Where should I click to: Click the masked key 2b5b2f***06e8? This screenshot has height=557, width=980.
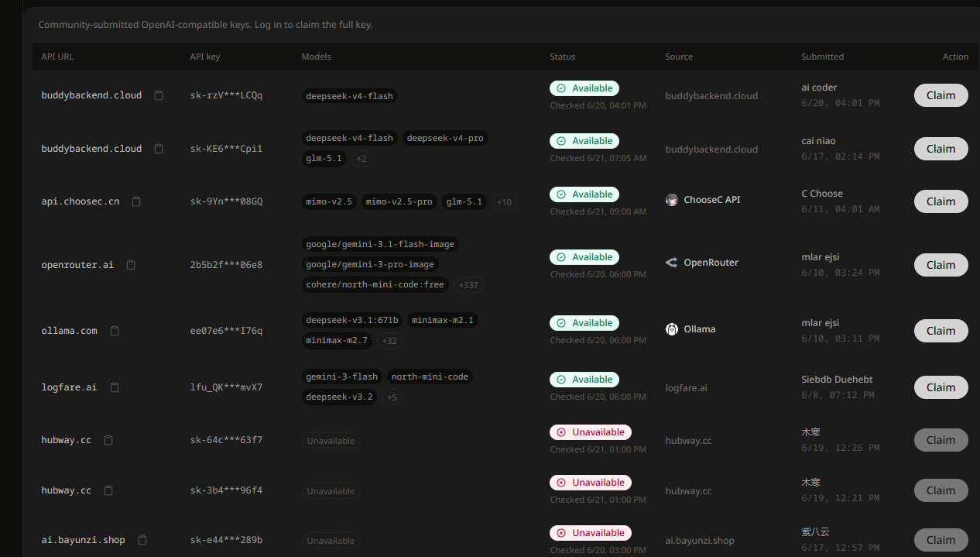click(x=226, y=265)
